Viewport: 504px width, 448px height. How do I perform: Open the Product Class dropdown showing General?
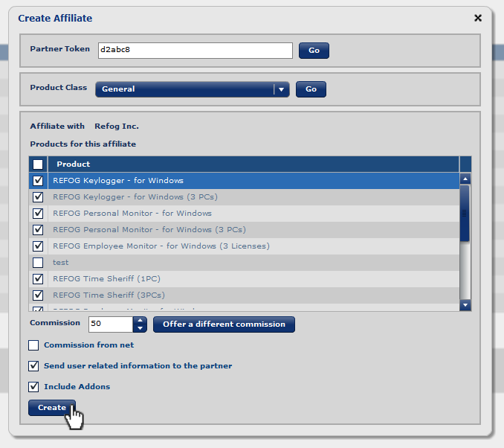tap(193, 89)
